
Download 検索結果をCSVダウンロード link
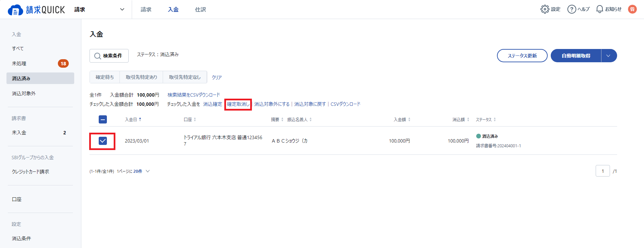click(x=194, y=95)
